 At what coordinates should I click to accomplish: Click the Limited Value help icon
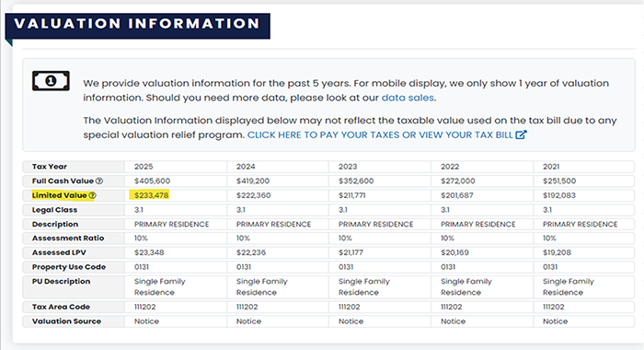[x=92, y=195]
